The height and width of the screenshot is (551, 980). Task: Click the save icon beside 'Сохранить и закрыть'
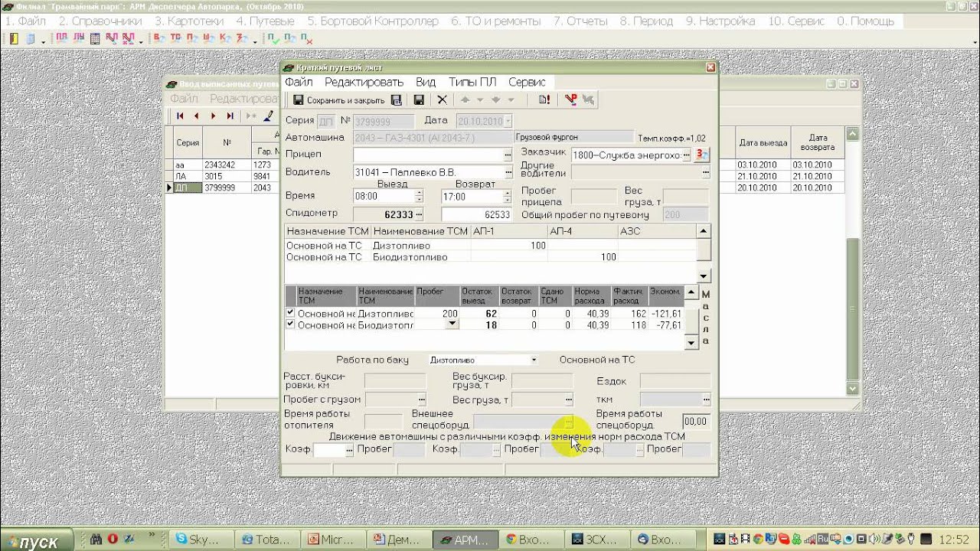(299, 100)
